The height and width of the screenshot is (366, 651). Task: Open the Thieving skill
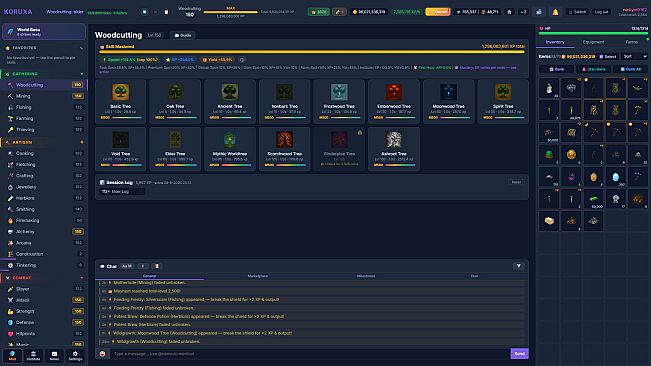click(x=44, y=129)
